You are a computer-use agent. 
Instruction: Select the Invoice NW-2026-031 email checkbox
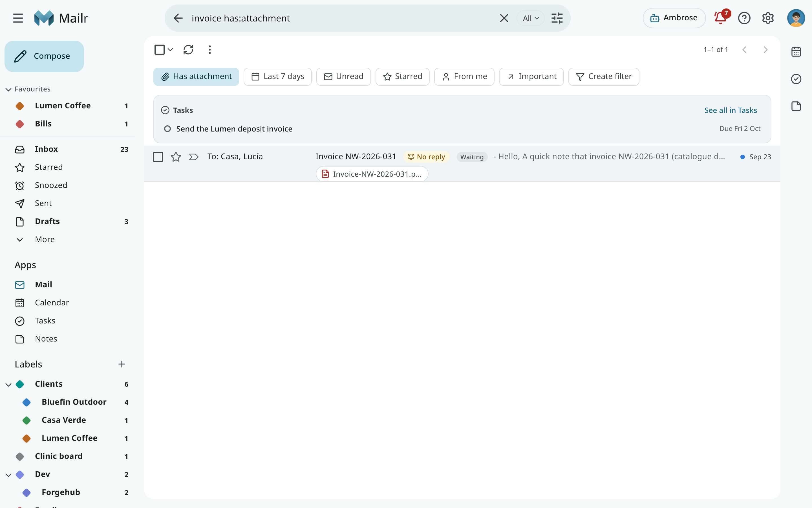[x=158, y=157]
